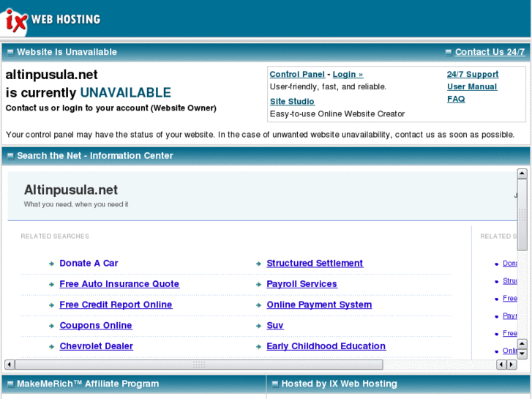Click the Donate A Car search link

coord(89,263)
